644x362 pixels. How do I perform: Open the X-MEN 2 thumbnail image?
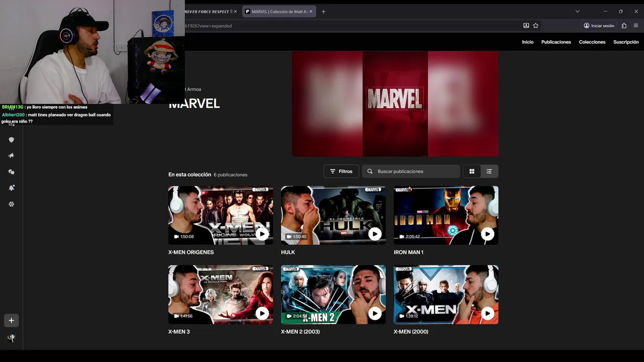tap(333, 295)
